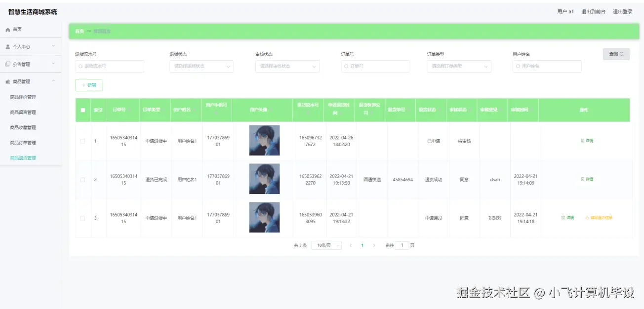This screenshot has width=644, height=309.
Task: Click the 新增 add button
Action: point(89,85)
